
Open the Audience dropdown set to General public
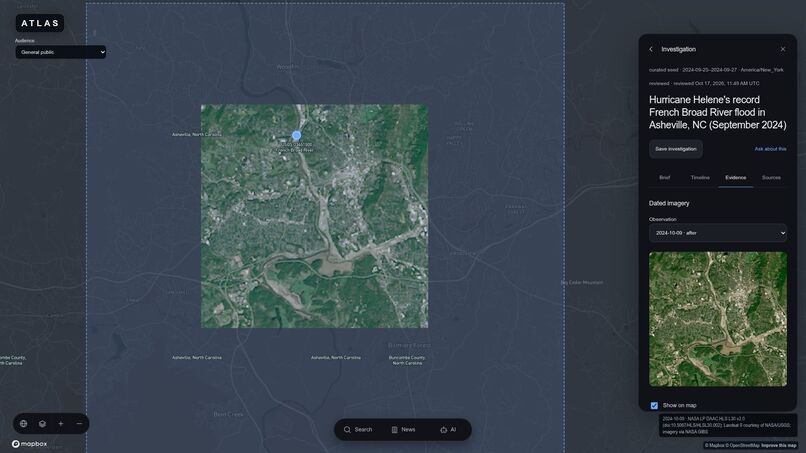tap(61, 52)
